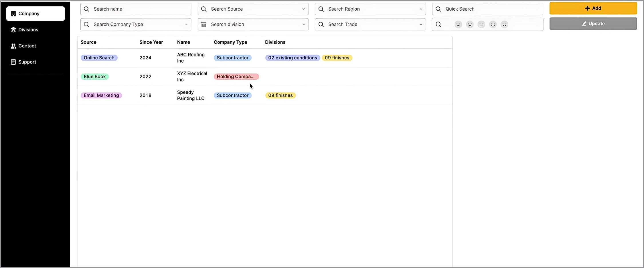Screen dimensions: 644x268
Task: Click the Contact people icon in sidebar
Action: pyautogui.click(x=13, y=46)
